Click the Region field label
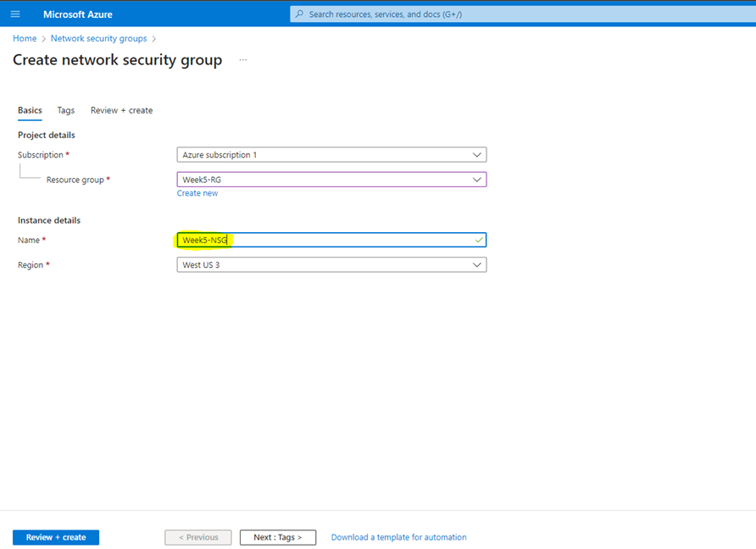 pyautogui.click(x=31, y=265)
